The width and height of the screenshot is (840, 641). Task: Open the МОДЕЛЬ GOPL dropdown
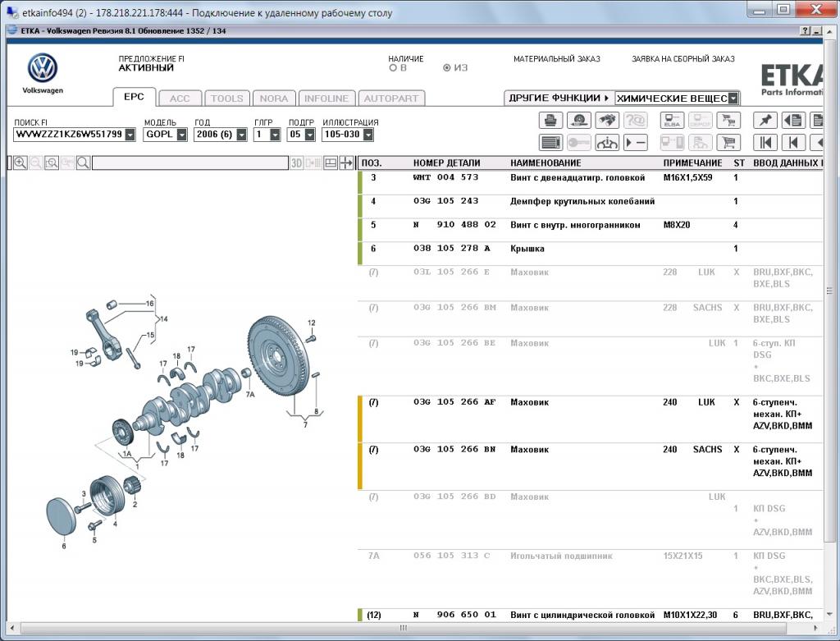click(181, 135)
